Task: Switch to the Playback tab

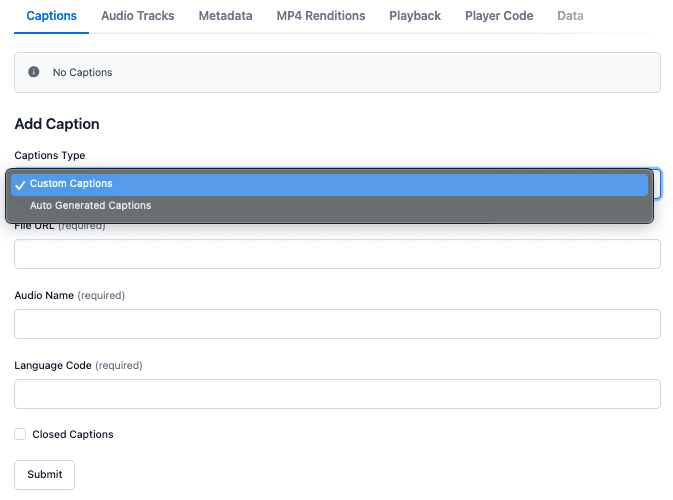Action: point(415,16)
